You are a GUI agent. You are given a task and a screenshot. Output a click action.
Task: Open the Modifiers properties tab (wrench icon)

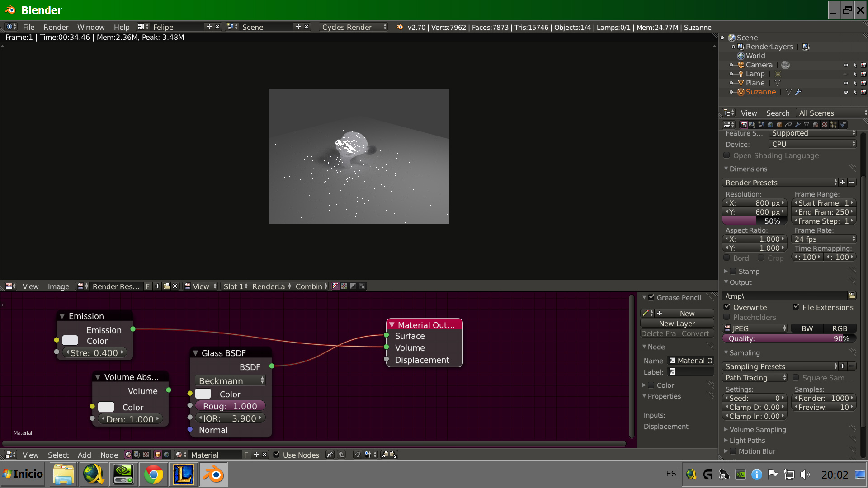[x=797, y=125]
